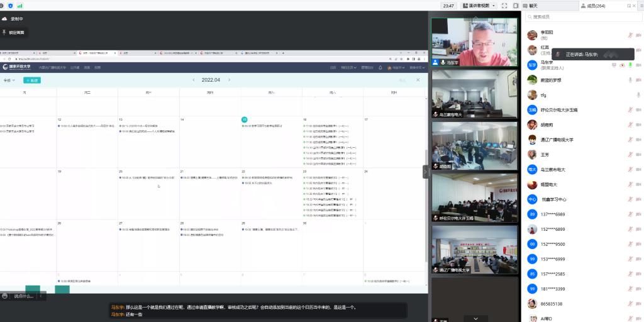Click 李阳阳's camera icon
Viewport: 644px width, 322px height.
coord(639,35)
